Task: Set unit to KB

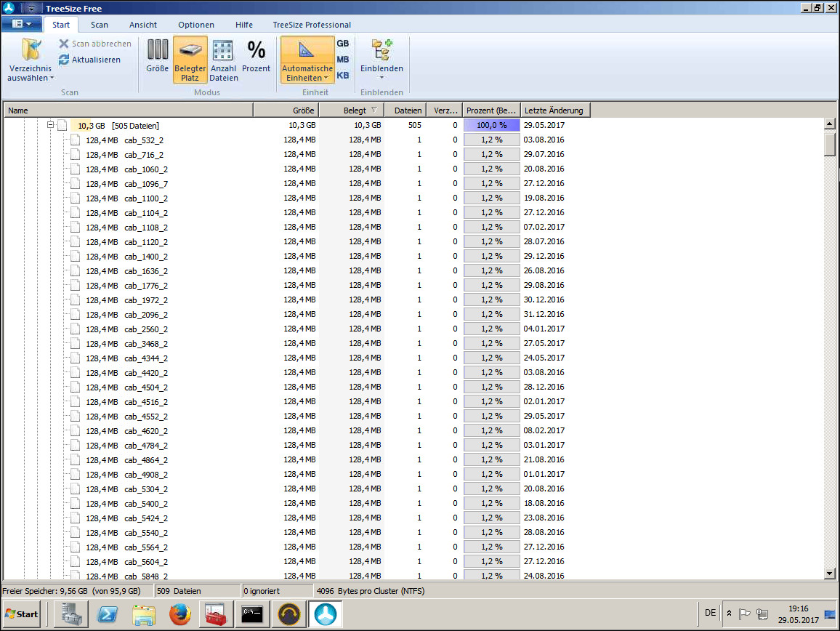Action: click(x=343, y=76)
